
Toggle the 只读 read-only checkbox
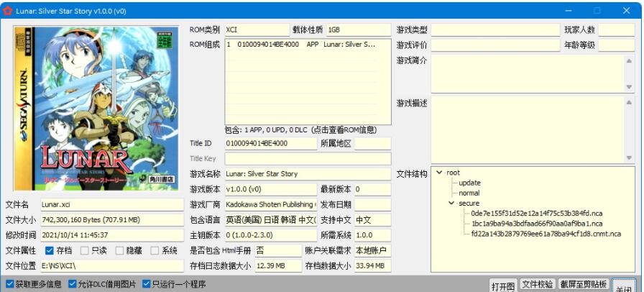click(x=84, y=250)
